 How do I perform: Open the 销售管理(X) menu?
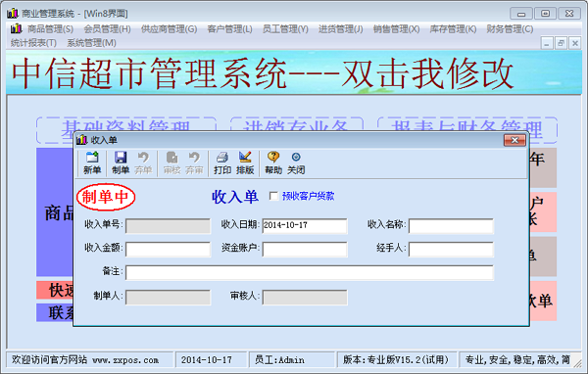pos(396,28)
